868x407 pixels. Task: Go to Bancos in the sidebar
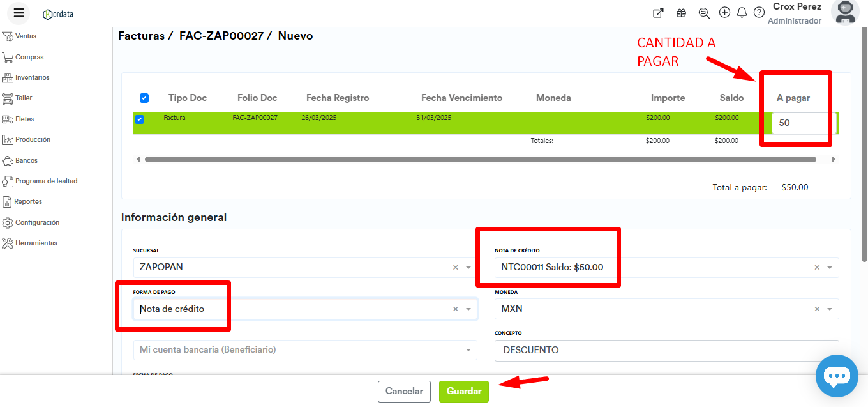26,160
